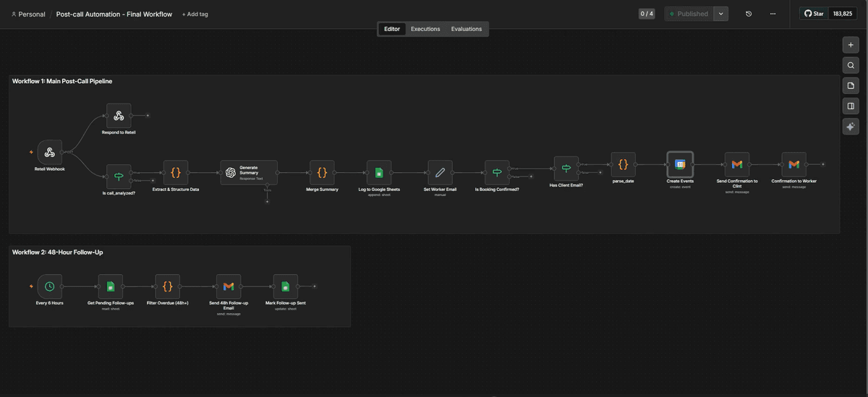Select Extract & Structure Data code node
The width and height of the screenshot is (868, 397).
click(175, 173)
